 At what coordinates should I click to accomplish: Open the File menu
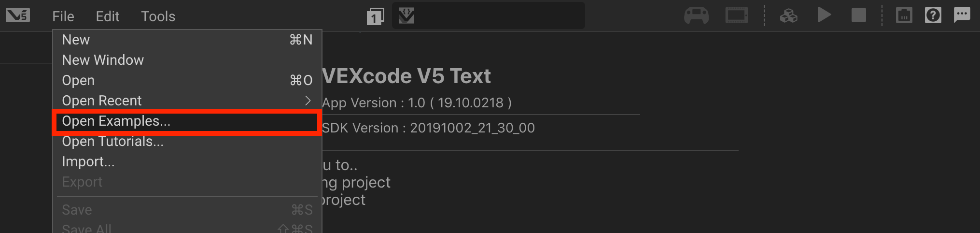click(x=63, y=16)
